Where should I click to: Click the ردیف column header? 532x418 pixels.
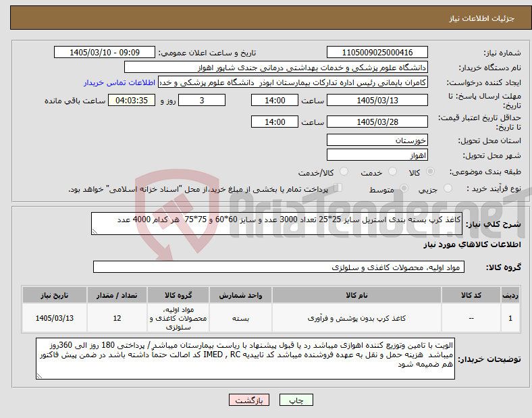510,295
